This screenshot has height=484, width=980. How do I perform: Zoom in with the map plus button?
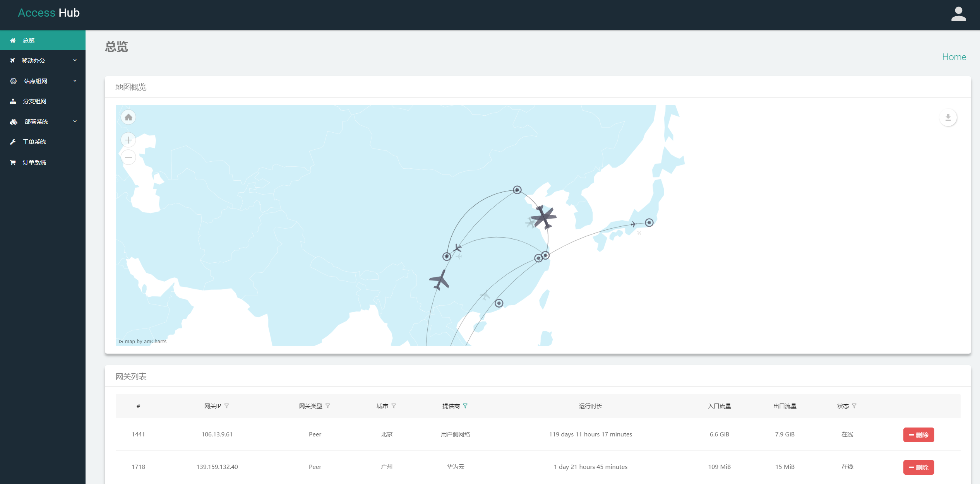[x=128, y=140]
